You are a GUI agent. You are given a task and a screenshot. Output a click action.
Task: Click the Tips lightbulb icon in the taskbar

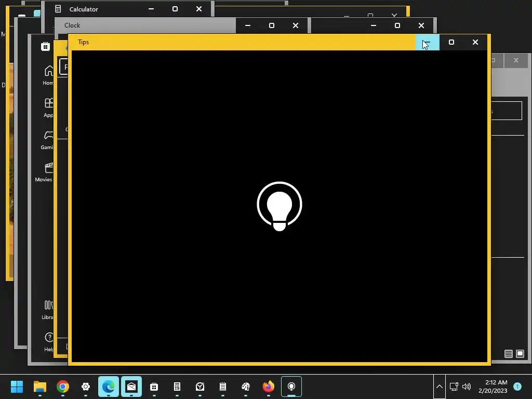tap(291, 387)
